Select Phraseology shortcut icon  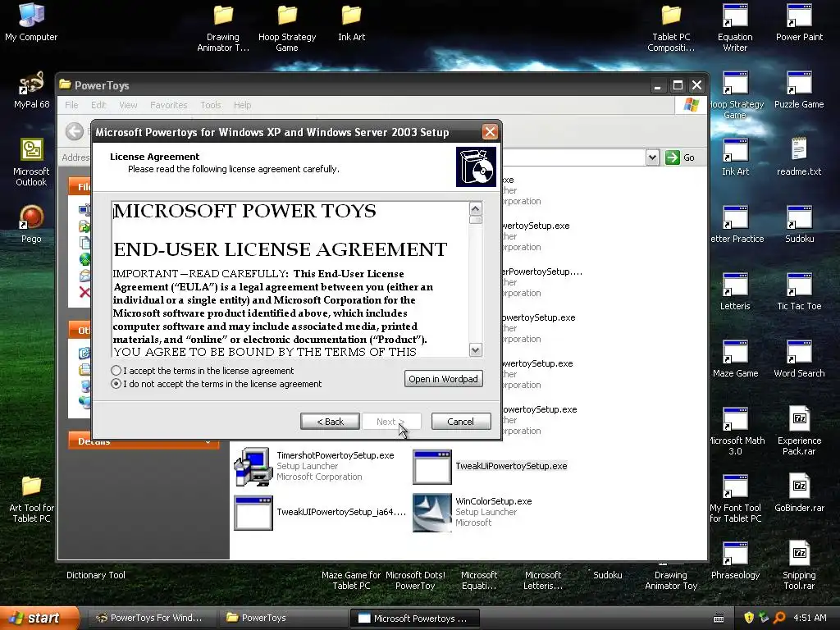coord(735,554)
